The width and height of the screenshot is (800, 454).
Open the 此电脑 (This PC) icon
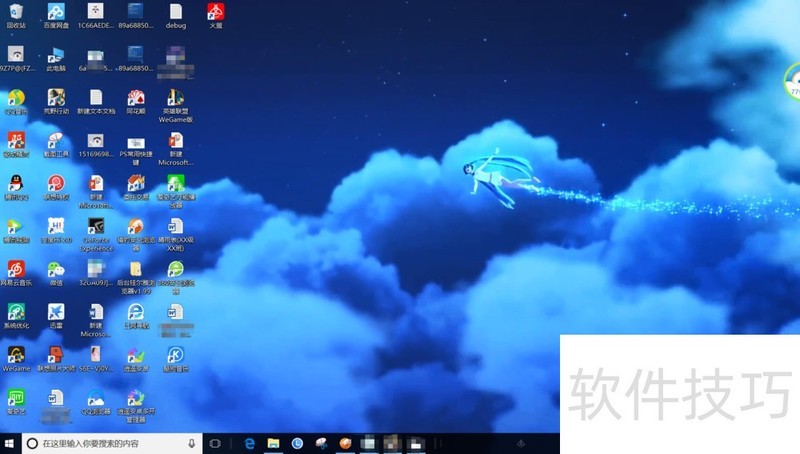(56, 58)
